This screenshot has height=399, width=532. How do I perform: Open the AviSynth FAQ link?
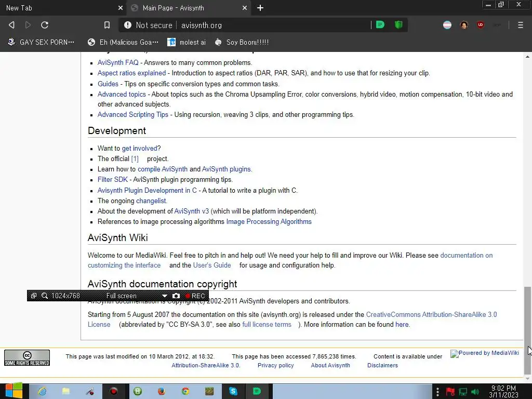[x=118, y=62]
